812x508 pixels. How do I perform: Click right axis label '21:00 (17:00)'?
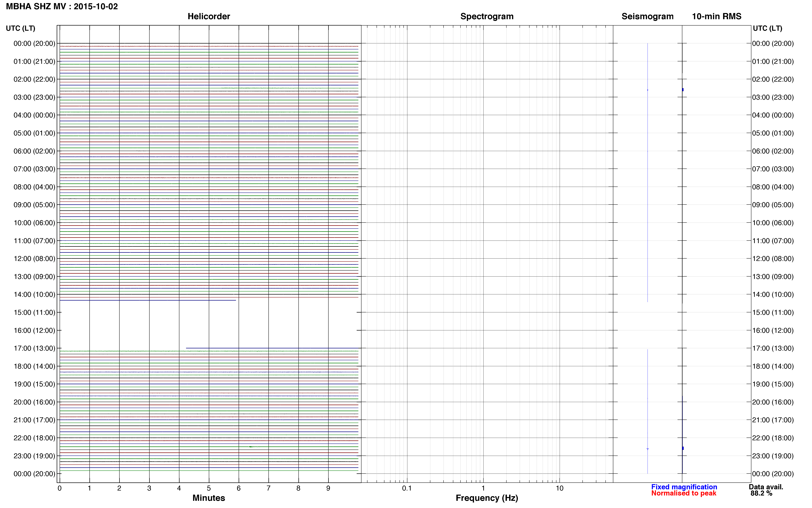(773, 420)
